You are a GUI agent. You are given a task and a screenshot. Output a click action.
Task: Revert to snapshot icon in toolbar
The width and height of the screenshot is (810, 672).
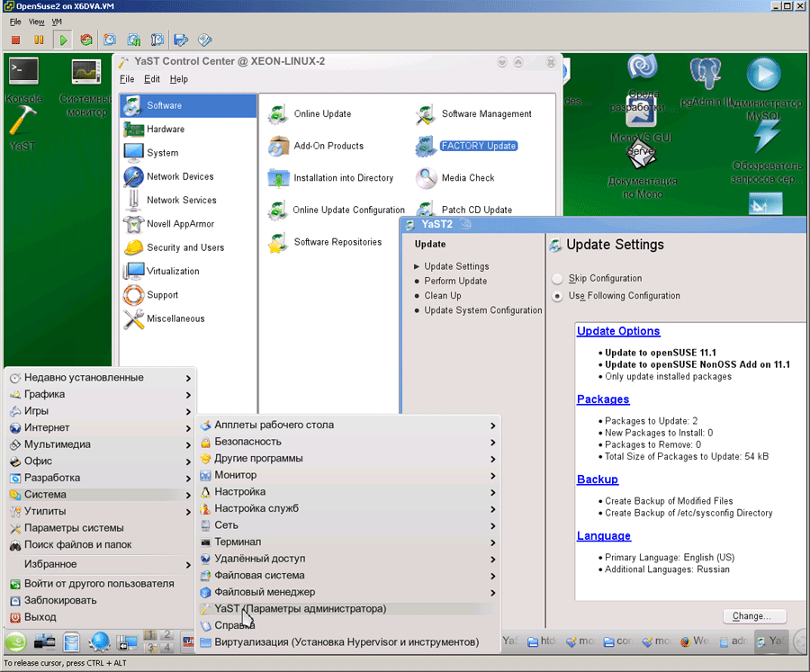coord(134,40)
